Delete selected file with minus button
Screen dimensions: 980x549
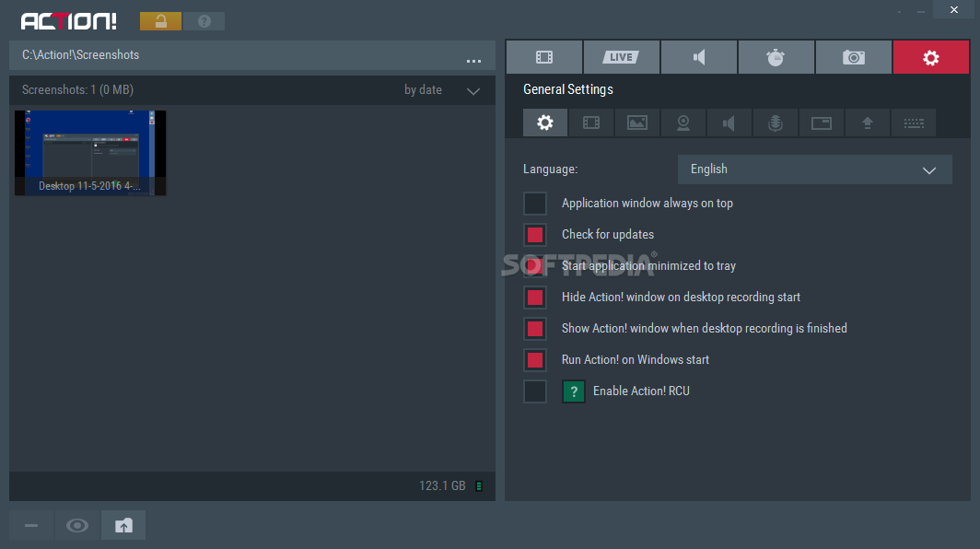tap(31, 525)
